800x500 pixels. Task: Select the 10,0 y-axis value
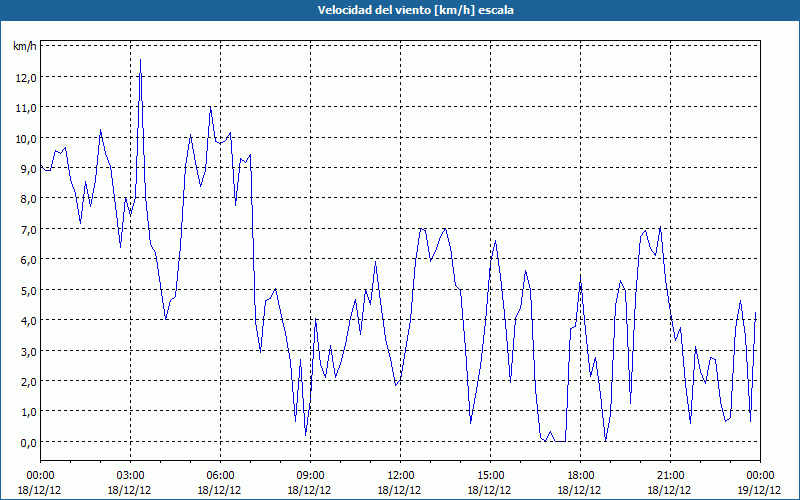(x=26, y=138)
